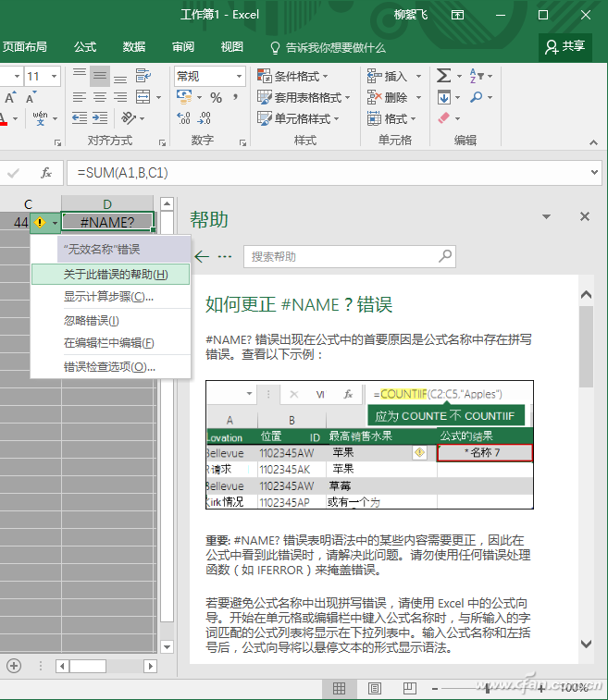
Task: Open the 审阅 ribbon tab
Action: pos(183,47)
